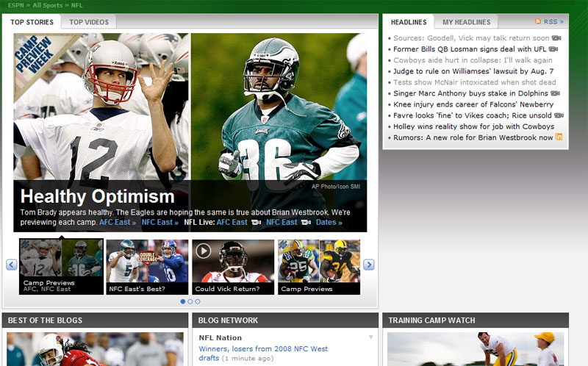Image resolution: width=588 pixels, height=366 pixels.
Task: Open Holley wins reality show headline
Action: (x=473, y=126)
